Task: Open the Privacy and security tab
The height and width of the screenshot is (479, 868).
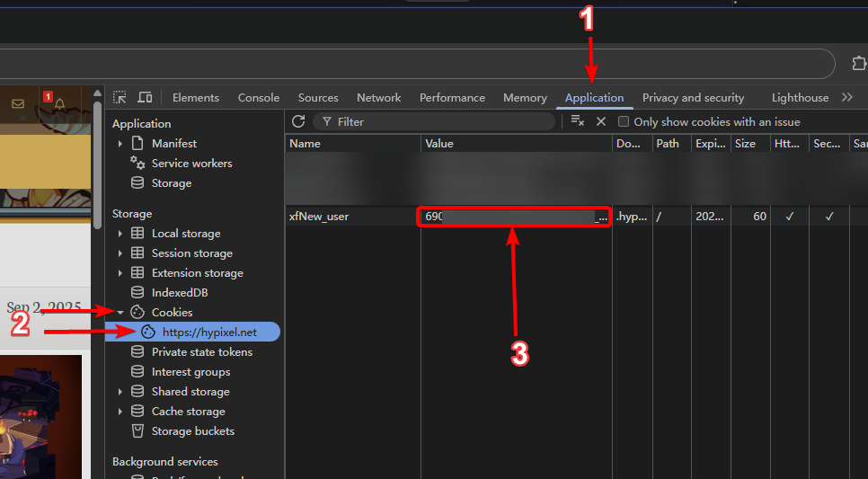Action: pos(693,97)
